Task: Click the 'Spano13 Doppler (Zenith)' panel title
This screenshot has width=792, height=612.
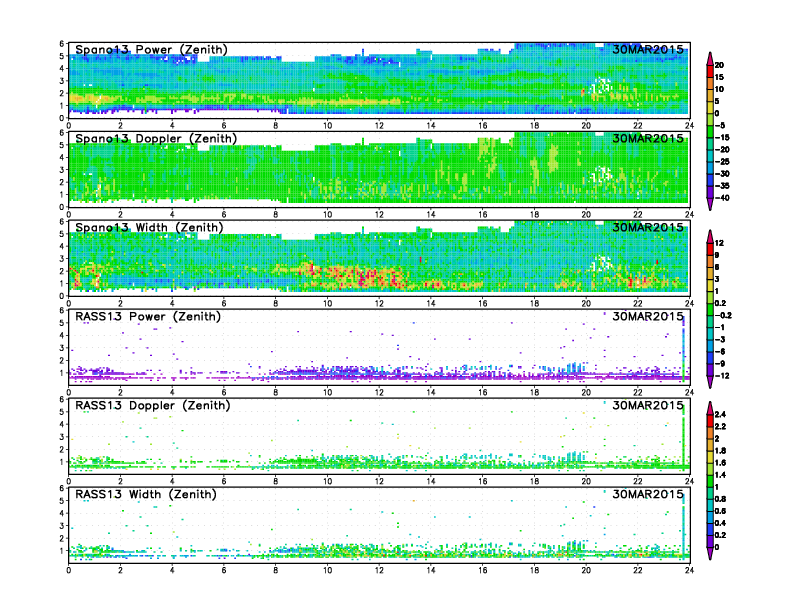Action: point(156,138)
